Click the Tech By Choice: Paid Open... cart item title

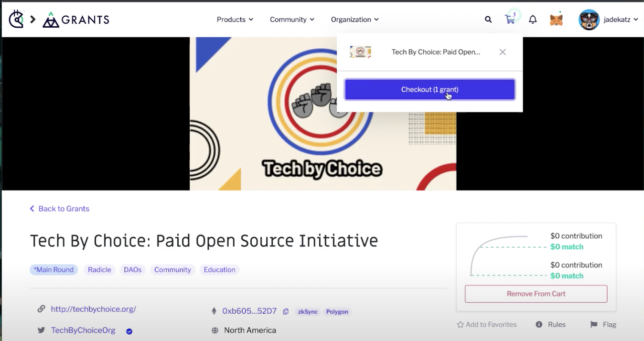coord(436,52)
